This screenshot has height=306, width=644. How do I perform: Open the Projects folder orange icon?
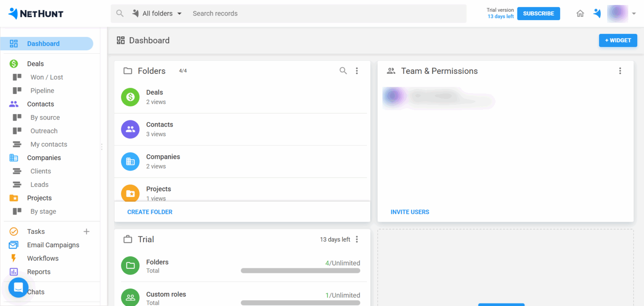(x=130, y=193)
